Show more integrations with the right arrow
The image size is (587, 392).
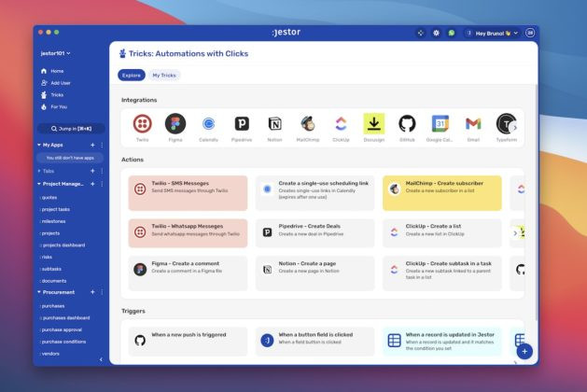tap(515, 128)
